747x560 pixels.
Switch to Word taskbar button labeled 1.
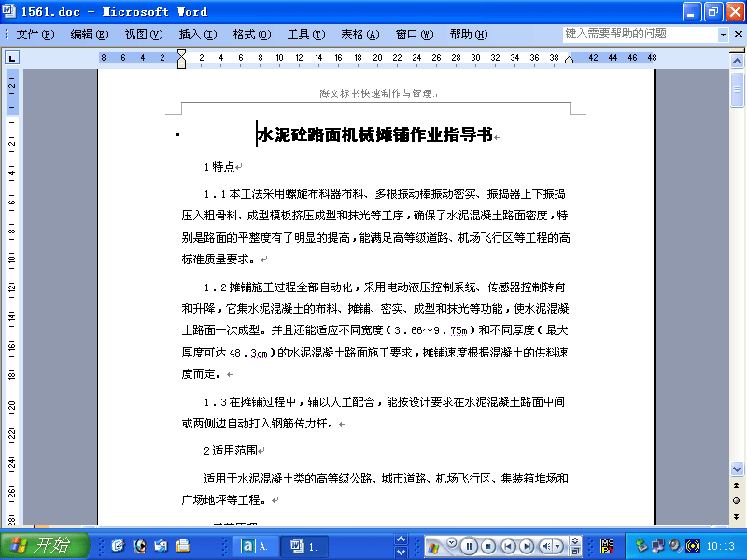(x=305, y=546)
